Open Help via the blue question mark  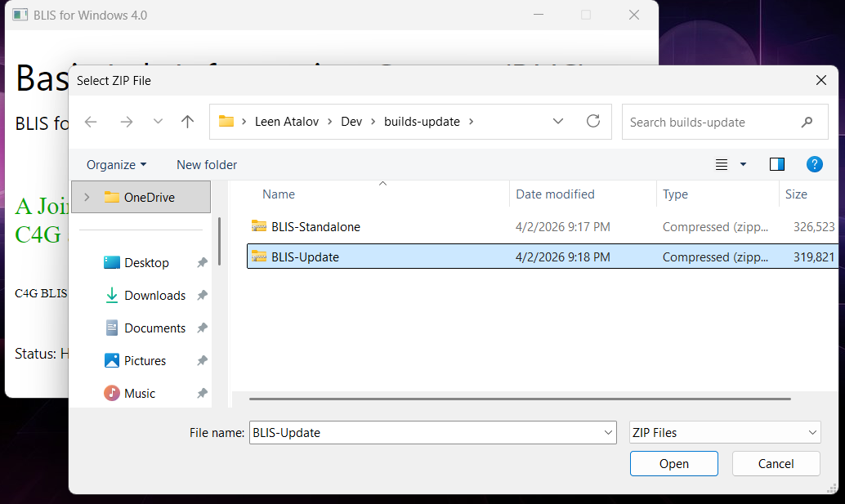pos(814,164)
